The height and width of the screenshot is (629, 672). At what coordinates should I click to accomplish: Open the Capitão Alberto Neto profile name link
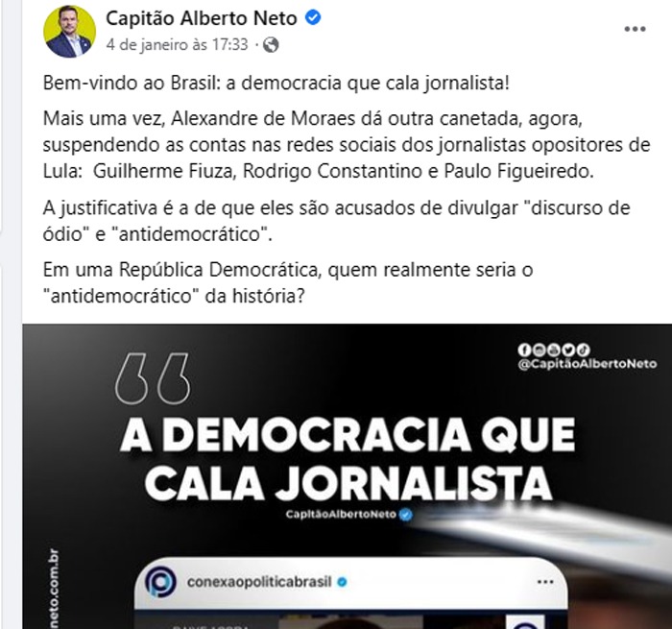point(202,18)
